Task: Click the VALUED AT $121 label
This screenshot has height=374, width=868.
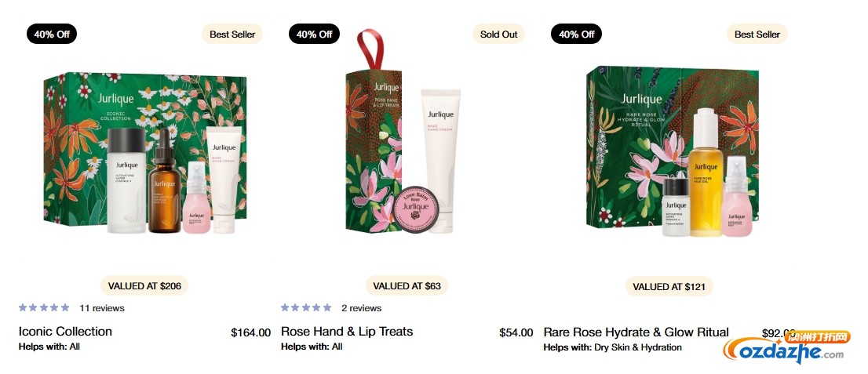Action: (669, 287)
